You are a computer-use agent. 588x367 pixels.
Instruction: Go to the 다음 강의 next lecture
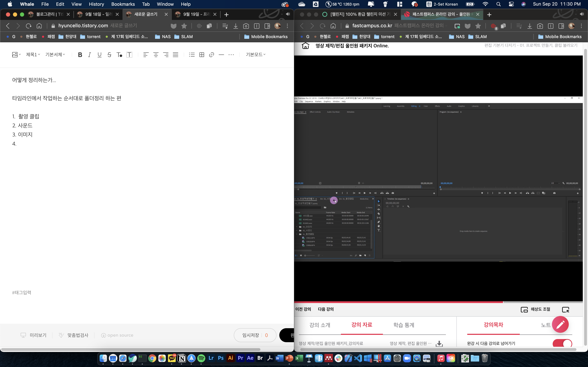[325, 309]
